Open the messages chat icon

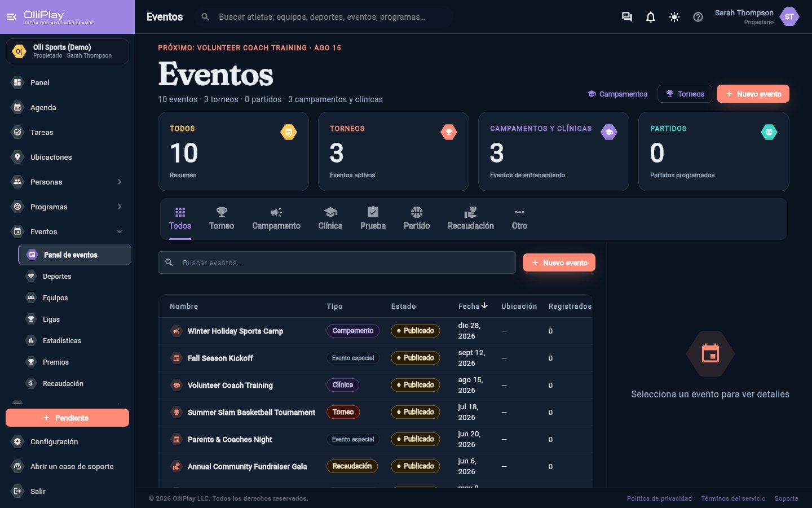[x=626, y=17]
